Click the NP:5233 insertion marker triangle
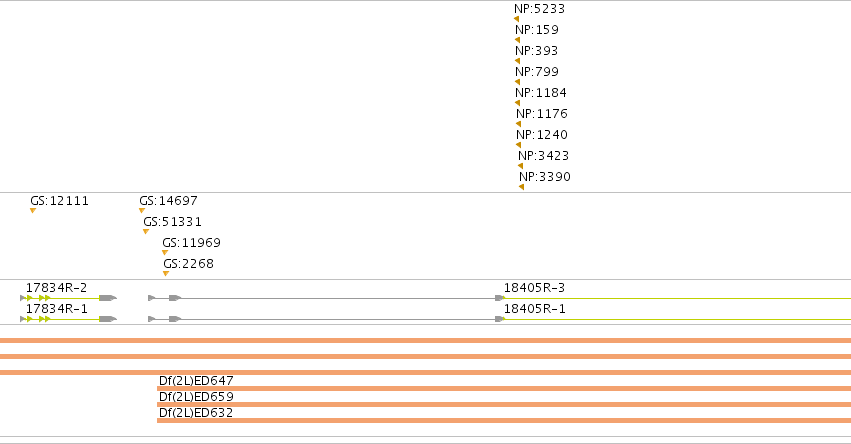Viewport: 851px width, 444px height. pos(517,19)
